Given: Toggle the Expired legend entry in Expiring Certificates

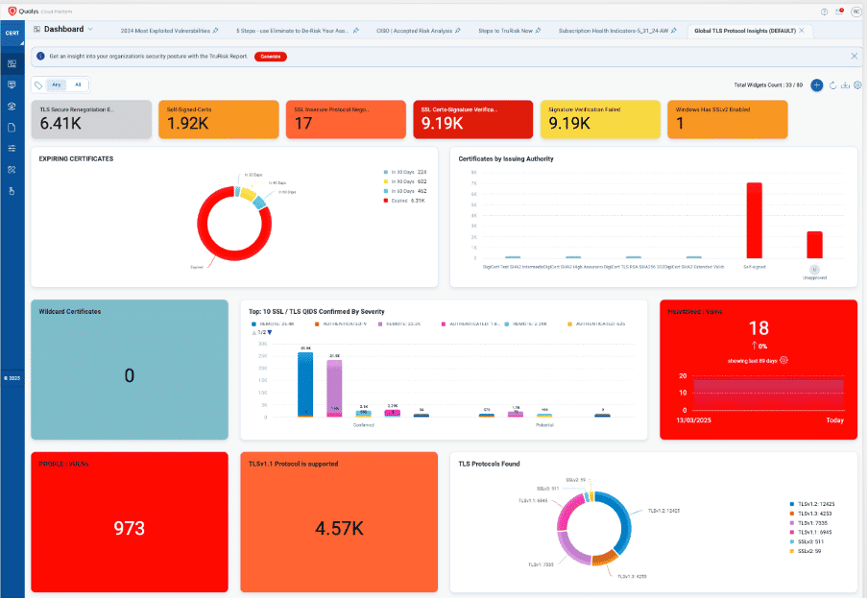Looking at the screenshot, I should 404,201.
